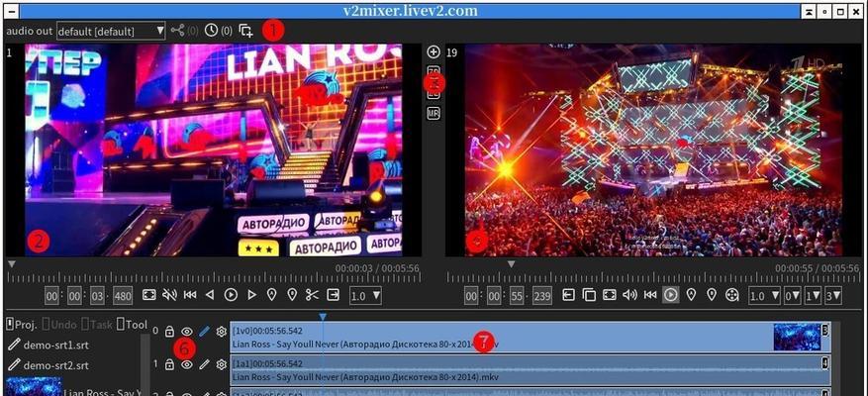
Task: Toggle lock on track 0
Action: [x=169, y=332]
